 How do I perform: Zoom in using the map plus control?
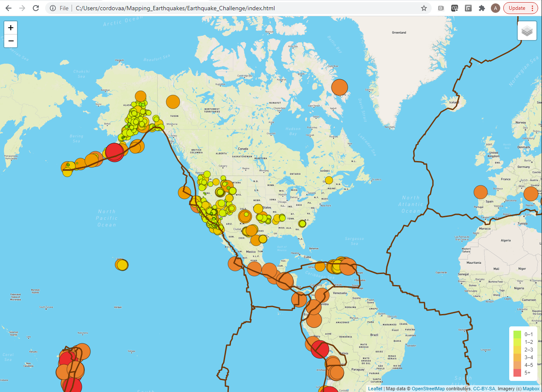tap(10, 27)
